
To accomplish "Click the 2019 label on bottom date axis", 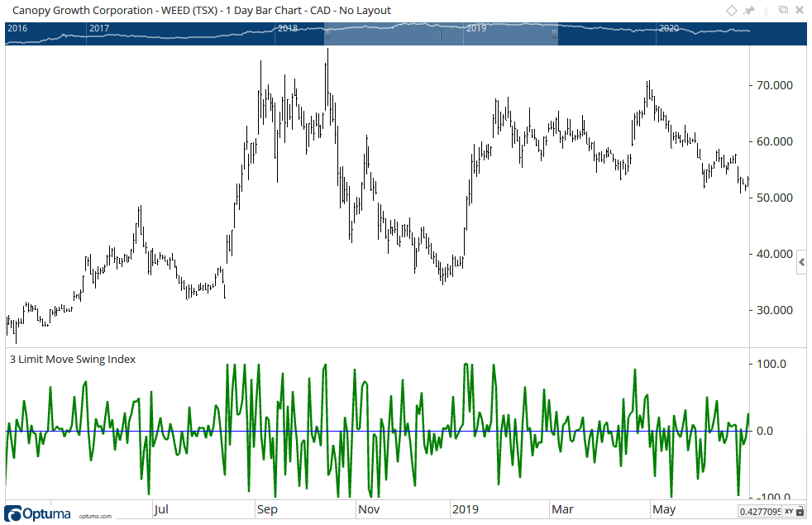I will (465, 509).
